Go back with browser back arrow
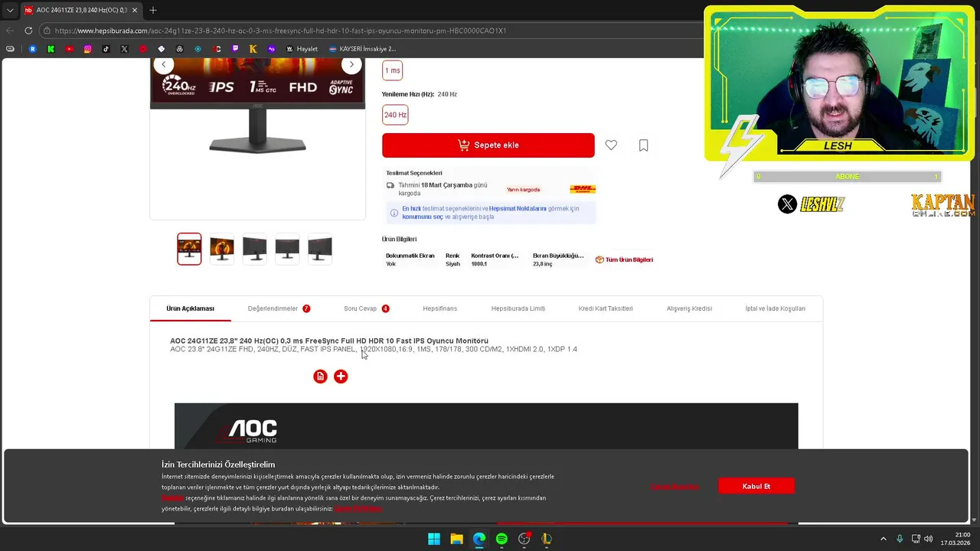This screenshot has height=551, width=980. pos(9,31)
